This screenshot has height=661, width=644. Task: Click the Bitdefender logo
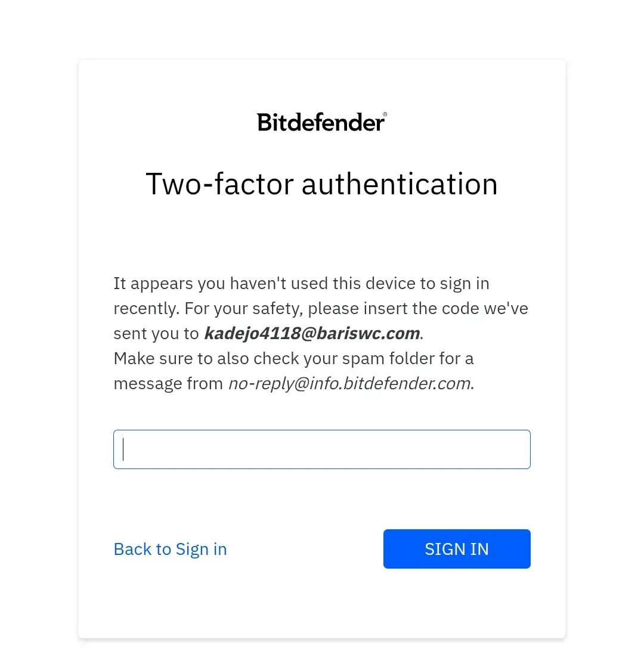point(321,122)
